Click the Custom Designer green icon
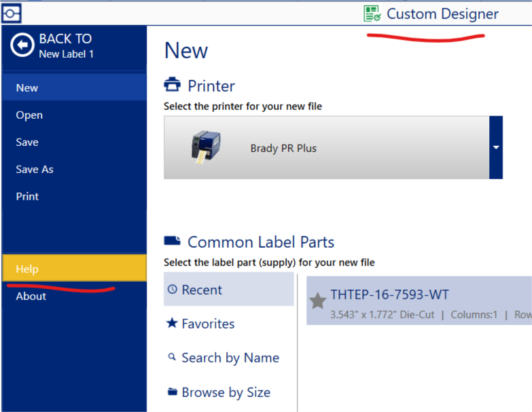This screenshot has height=412, width=532. (372, 14)
